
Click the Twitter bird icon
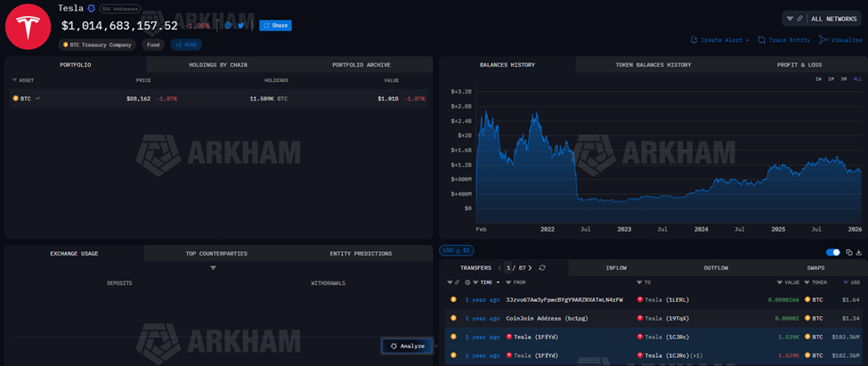tap(240, 26)
